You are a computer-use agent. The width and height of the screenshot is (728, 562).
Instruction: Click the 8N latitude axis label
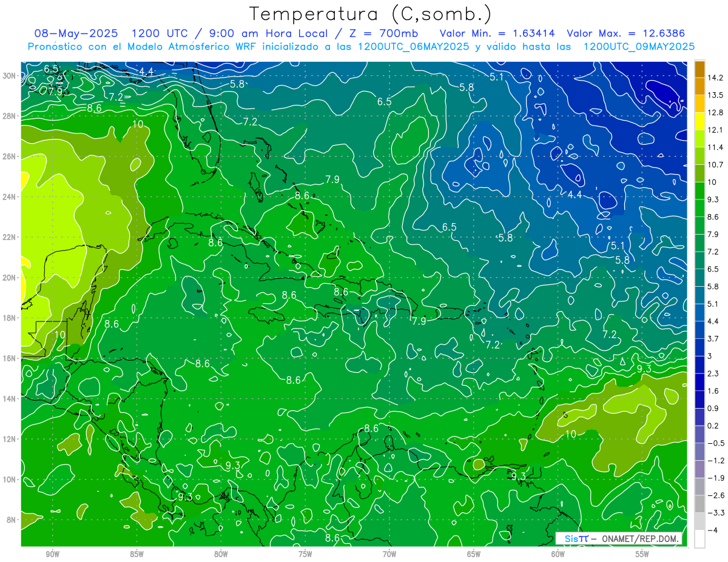(x=12, y=520)
